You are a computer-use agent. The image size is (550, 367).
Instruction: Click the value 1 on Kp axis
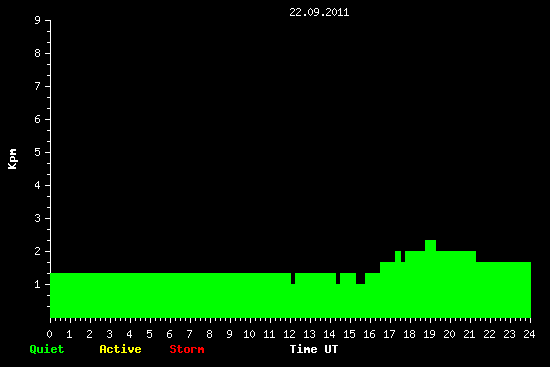point(38,284)
